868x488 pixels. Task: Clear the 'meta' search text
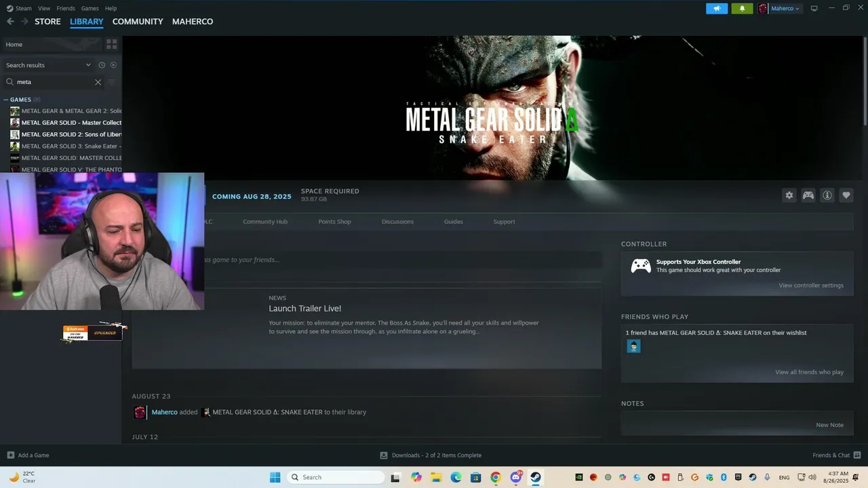(98, 82)
